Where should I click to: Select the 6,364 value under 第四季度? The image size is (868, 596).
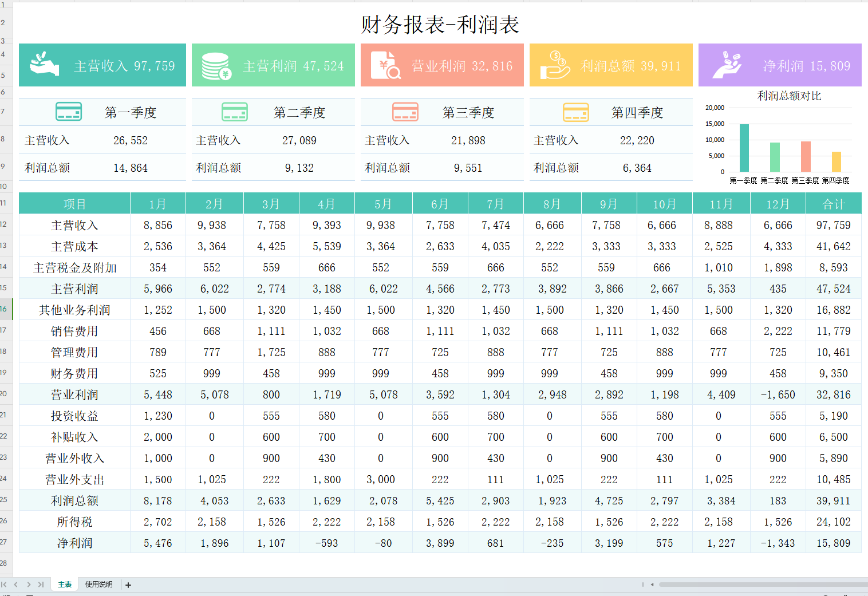(637, 168)
